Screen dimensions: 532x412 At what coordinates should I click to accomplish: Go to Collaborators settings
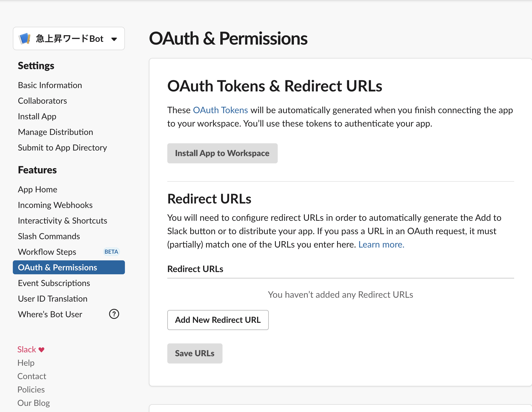click(42, 101)
